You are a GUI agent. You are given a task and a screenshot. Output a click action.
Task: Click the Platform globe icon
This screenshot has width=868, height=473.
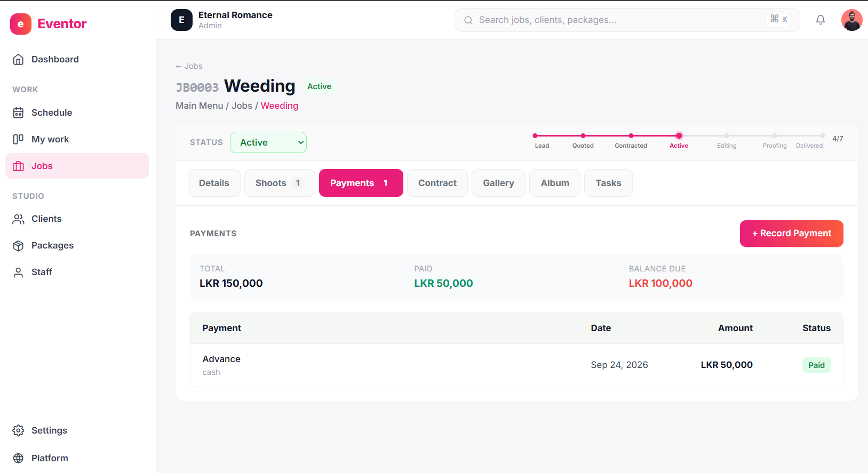point(18,458)
